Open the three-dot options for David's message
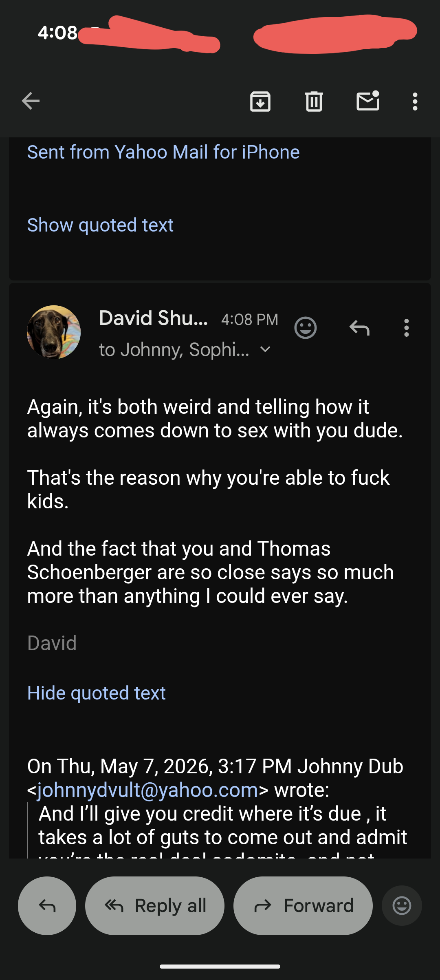The height and width of the screenshot is (980, 440). point(406,328)
